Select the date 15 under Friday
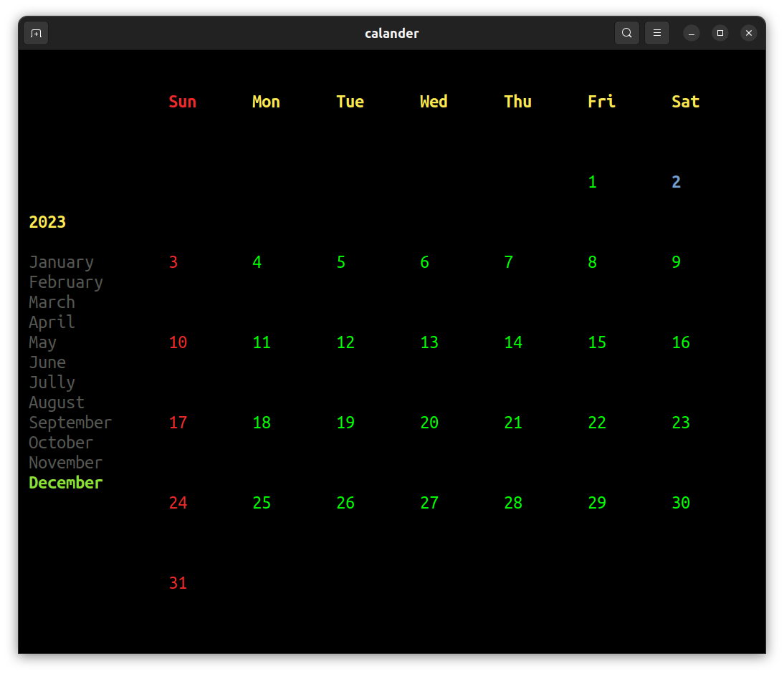The width and height of the screenshot is (784, 674). point(596,342)
